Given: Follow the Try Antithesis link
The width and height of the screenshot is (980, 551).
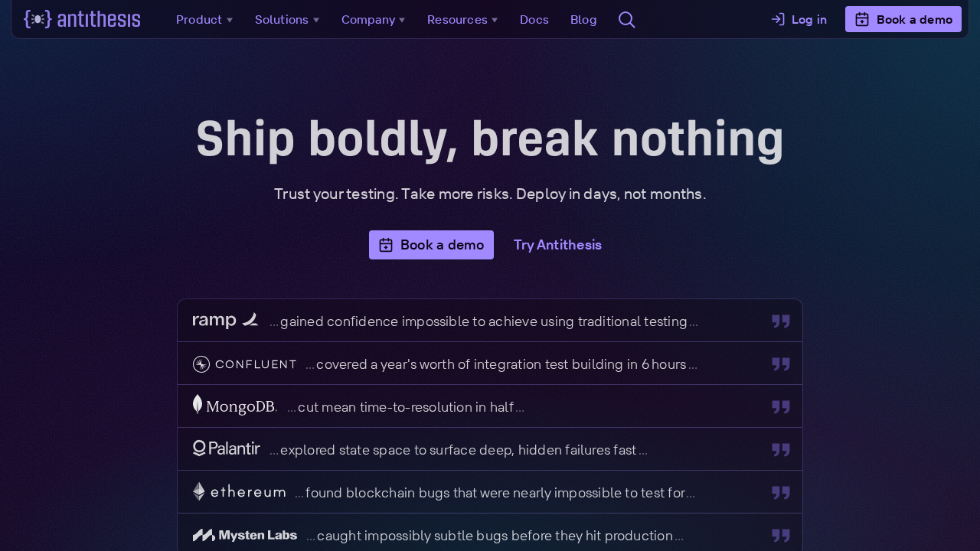Looking at the screenshot, I should click(557, 245).
